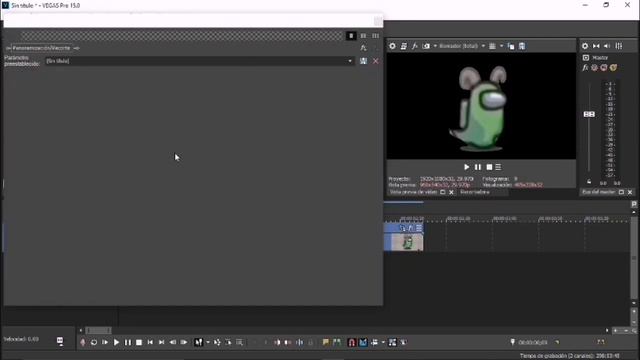Select Bus del master tab
The image size is (640, 360).
click(598, 192)
